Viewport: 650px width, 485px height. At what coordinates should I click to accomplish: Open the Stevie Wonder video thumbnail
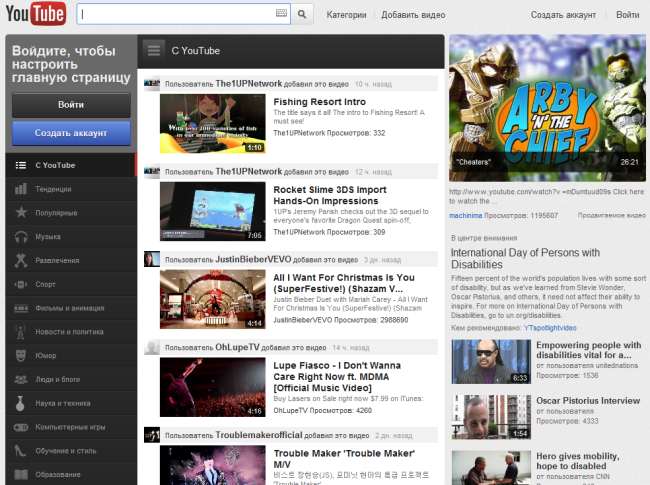[x=491, y=361]
